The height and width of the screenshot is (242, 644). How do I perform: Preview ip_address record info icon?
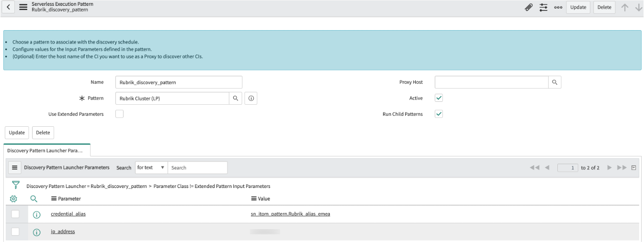pyautogui.click(x=36, y=232)
